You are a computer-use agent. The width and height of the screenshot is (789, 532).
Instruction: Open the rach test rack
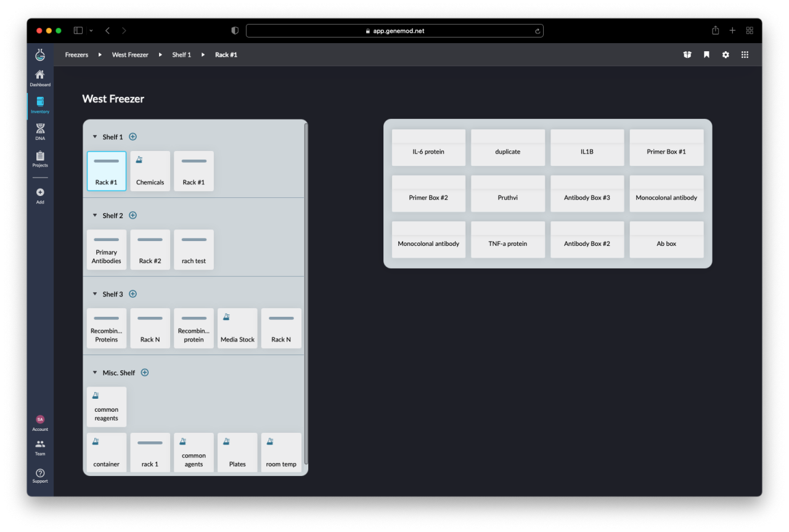(194, 250)
